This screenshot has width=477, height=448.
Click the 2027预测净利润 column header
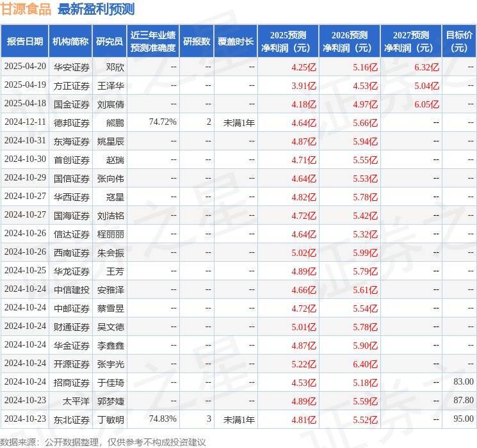point(411,42)
